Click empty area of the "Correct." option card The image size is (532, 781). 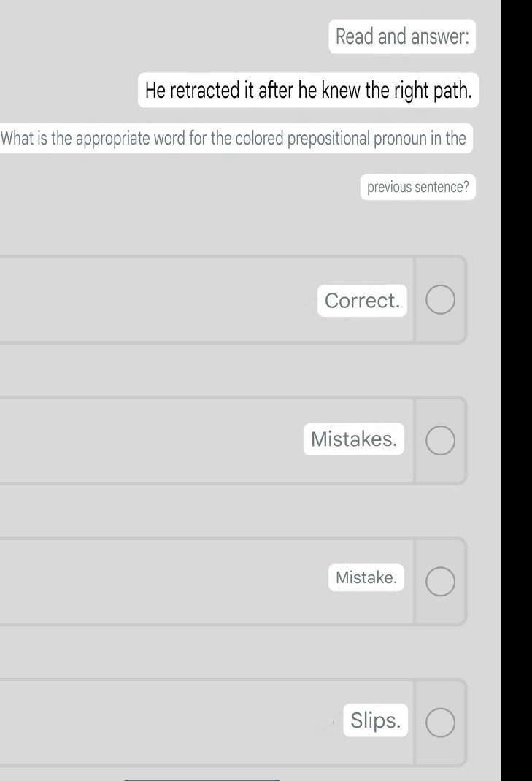tap(146, 299)
